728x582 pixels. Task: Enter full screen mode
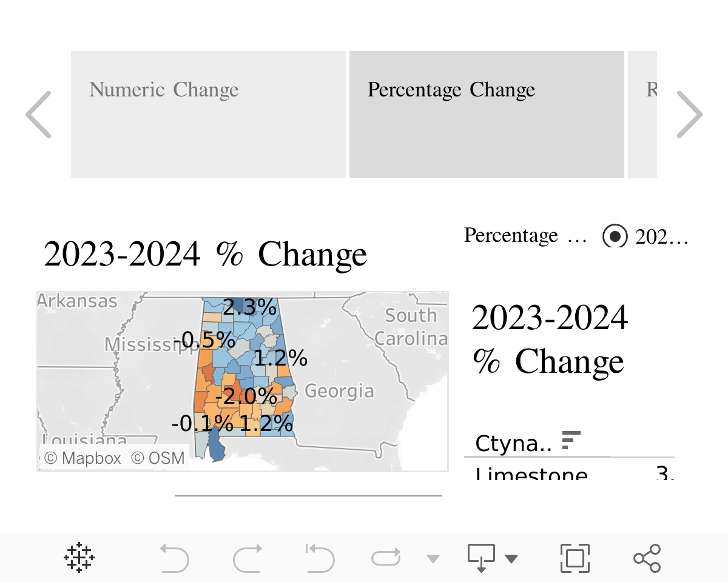575,558
